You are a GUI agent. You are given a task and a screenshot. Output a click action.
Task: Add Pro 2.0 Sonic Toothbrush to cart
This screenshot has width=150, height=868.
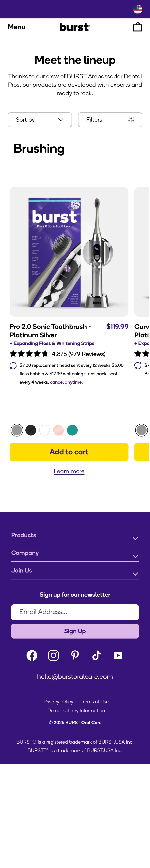(69, 452)
